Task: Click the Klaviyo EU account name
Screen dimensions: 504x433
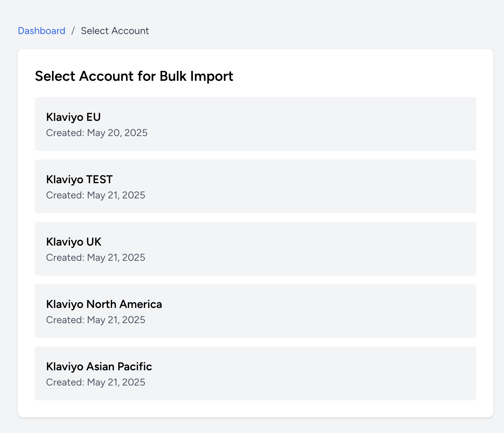Action: (73, 117)
